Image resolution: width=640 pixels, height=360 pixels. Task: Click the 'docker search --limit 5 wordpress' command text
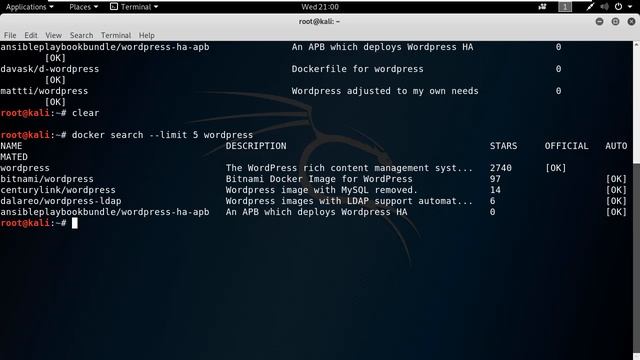tap(162, 135)
